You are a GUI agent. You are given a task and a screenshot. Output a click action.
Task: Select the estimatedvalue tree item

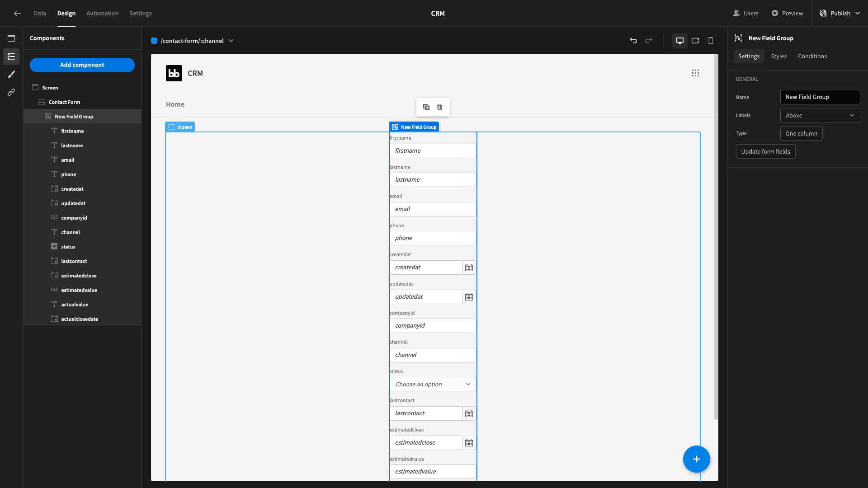pos(82,290)
